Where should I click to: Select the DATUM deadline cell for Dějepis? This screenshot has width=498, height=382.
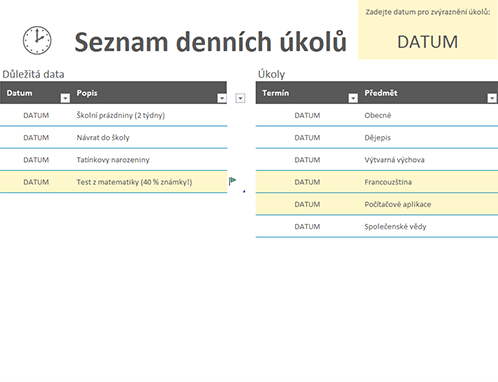click(x=307, y=138)
